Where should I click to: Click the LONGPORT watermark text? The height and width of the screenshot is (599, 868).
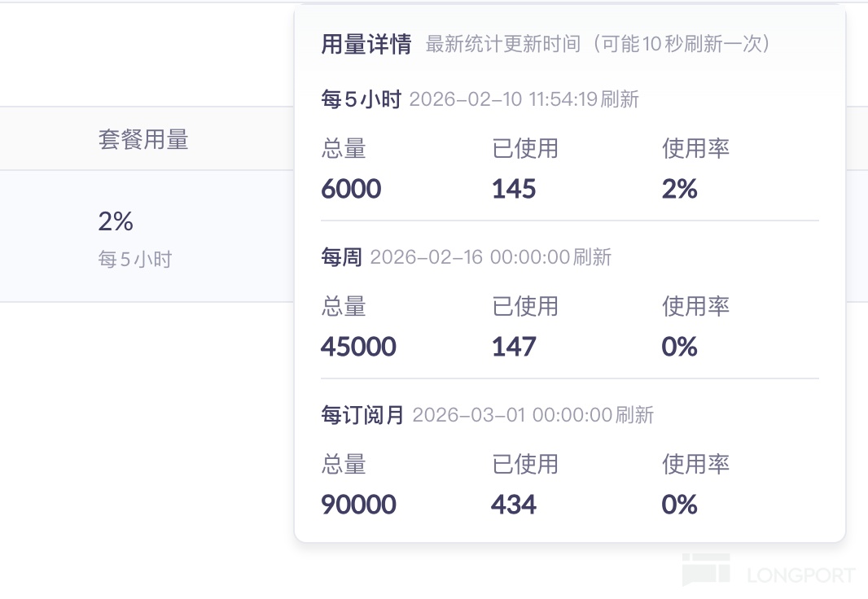(x=801, y=576)
